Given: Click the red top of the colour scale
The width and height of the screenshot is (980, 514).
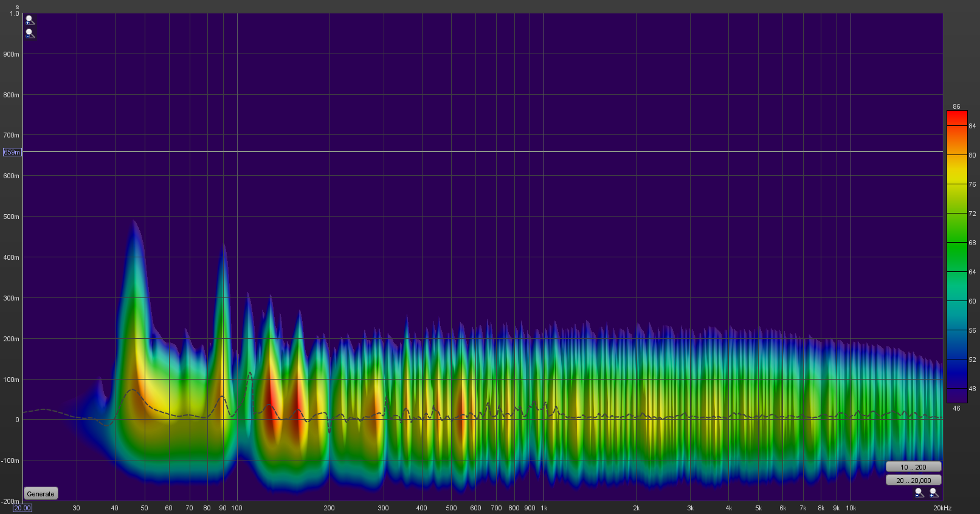Looking at the screenshot, I should tap(956, 116).
